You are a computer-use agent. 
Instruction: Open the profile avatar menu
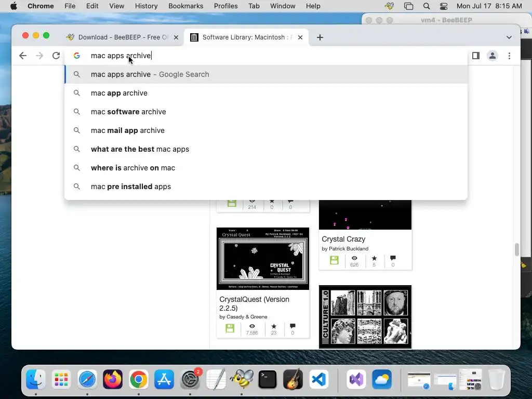[493, 56]
